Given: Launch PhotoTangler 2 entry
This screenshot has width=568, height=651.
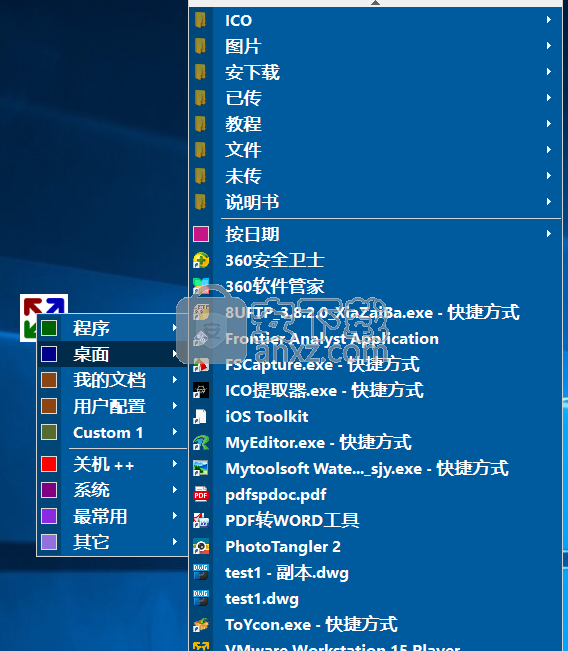Looking at the screenshot, I should click(375, 546).
